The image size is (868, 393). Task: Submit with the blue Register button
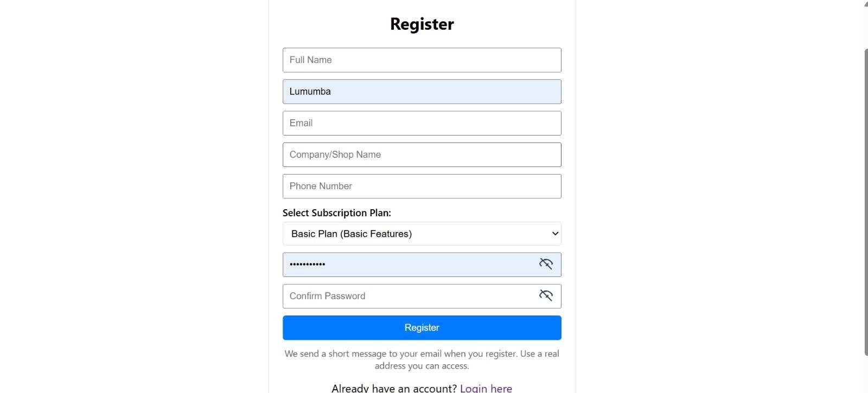(x=422, y=327)
